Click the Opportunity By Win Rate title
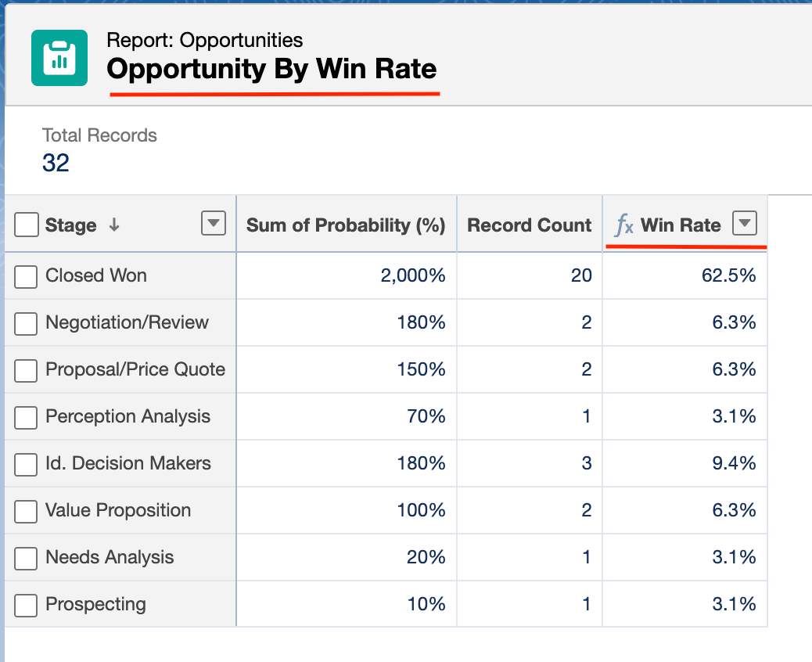This screenshot has height=662, width=812. click(x=271, y=69)
